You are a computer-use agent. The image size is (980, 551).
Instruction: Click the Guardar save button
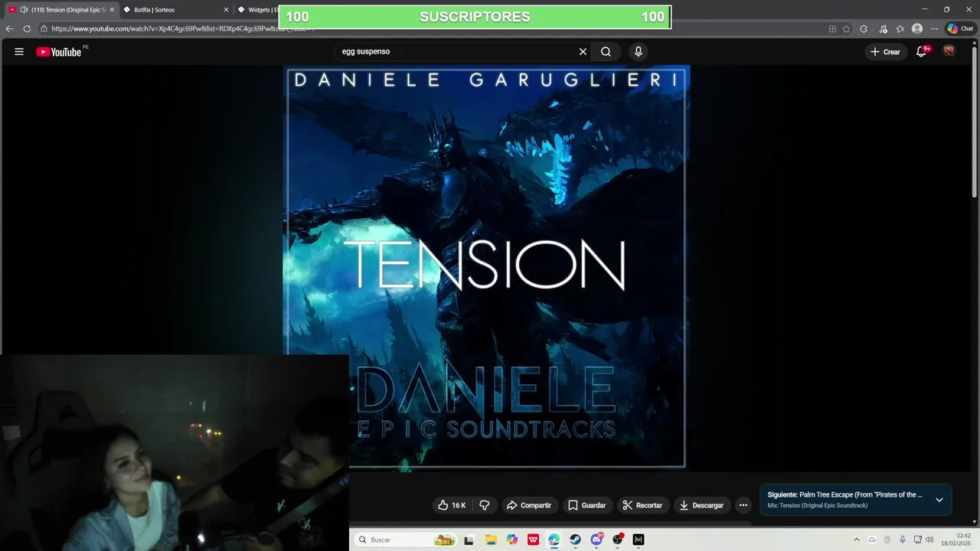pyautogui.click(x=586, y=505)
